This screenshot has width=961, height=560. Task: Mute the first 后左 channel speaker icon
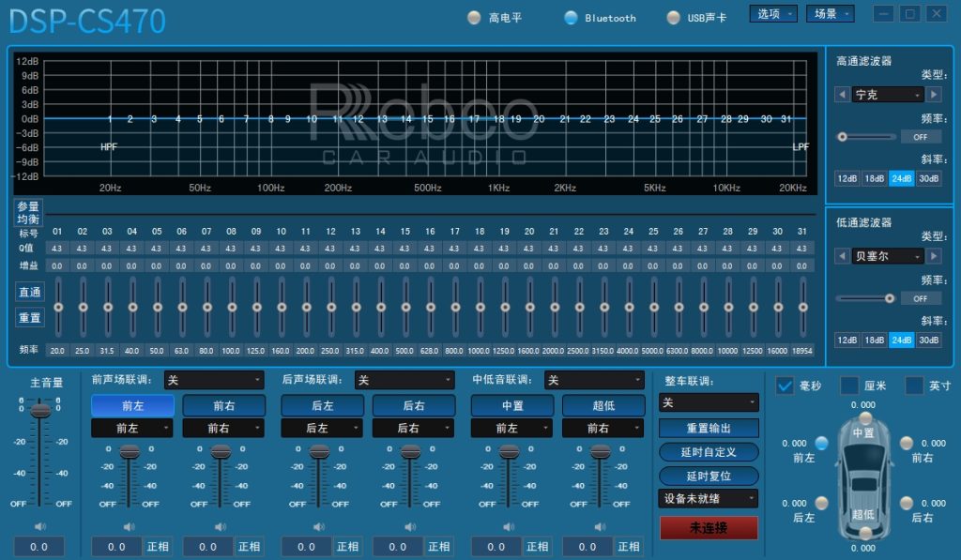(319, 527)
